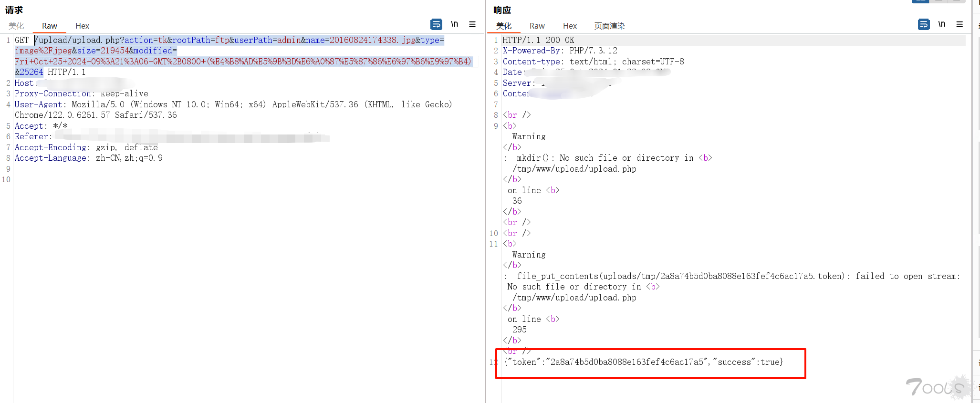Toggle word wrap icon in request panel
Viewport: 980px width, 403px height.
tap(436, 24)
